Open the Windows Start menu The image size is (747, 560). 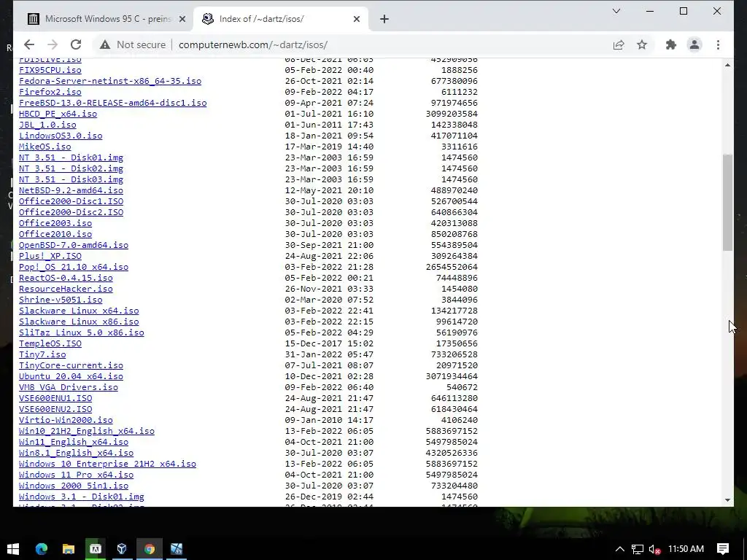[x=13, y=549]
